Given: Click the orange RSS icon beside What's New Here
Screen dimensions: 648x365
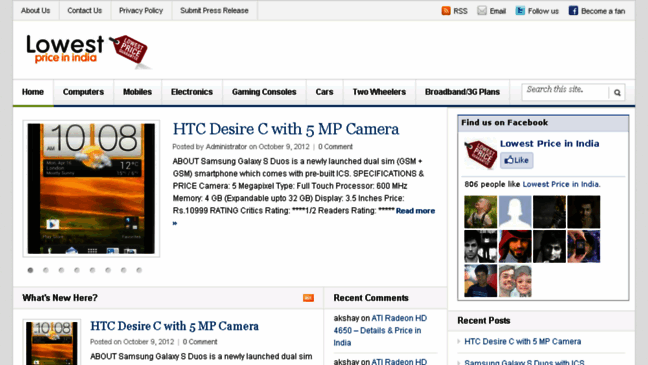Looking at the screenshot, I should pos(308,298).
